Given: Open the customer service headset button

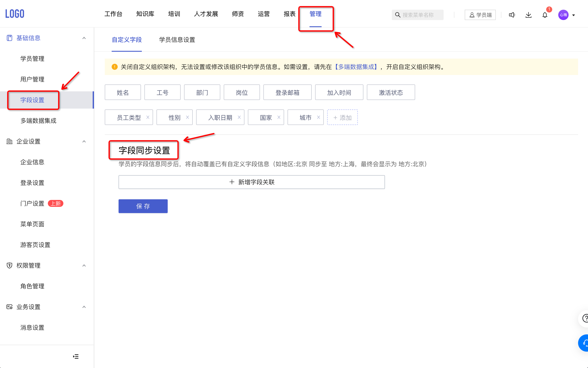Looking at the screenshot, I should pyautogui.click(x=585, y=343).
